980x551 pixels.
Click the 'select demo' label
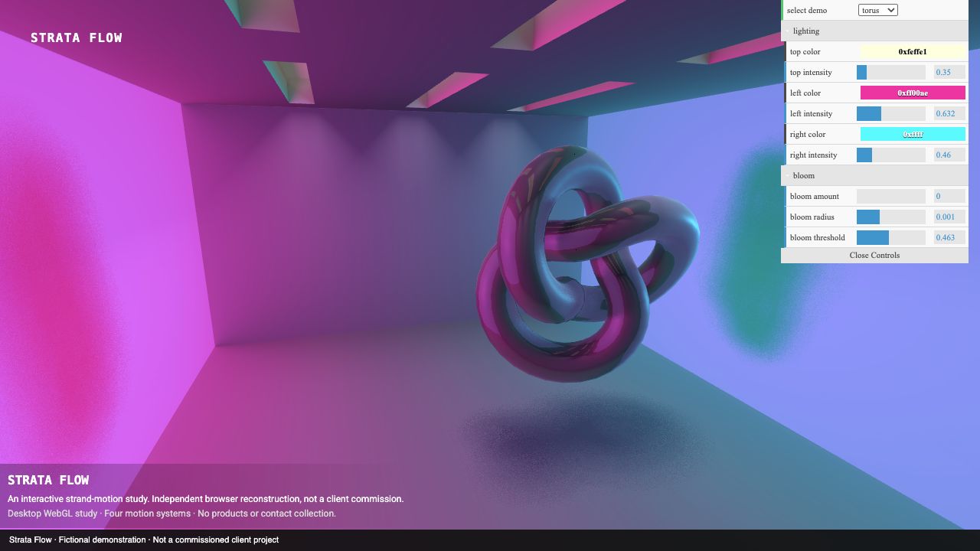click(x=806, y=10)
